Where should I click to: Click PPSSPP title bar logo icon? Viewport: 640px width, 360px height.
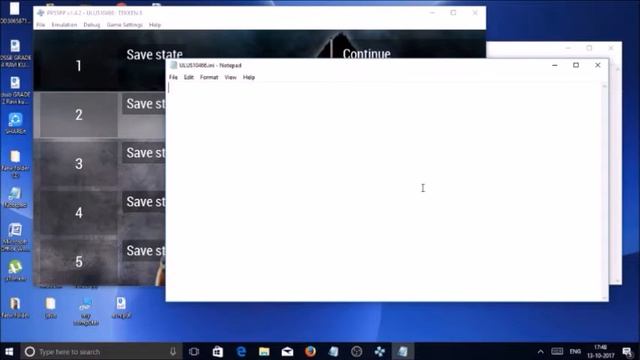point(40,13)
